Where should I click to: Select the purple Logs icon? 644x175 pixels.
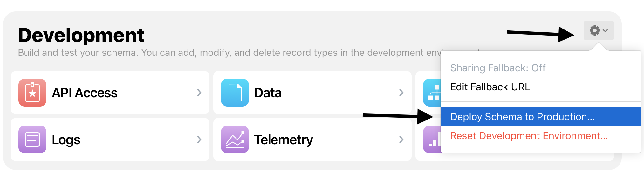[x=32, y=139]
